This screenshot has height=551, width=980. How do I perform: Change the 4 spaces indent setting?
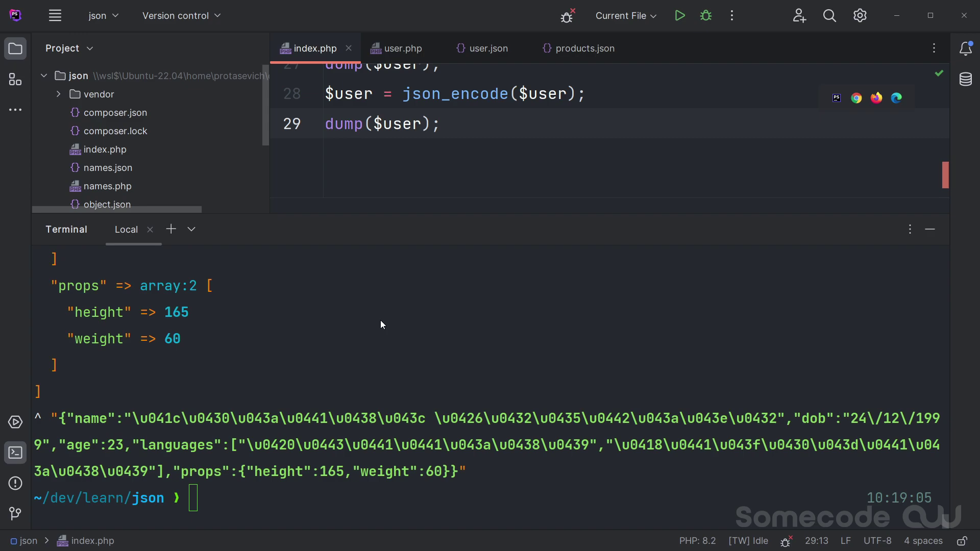tap(923, 541)
